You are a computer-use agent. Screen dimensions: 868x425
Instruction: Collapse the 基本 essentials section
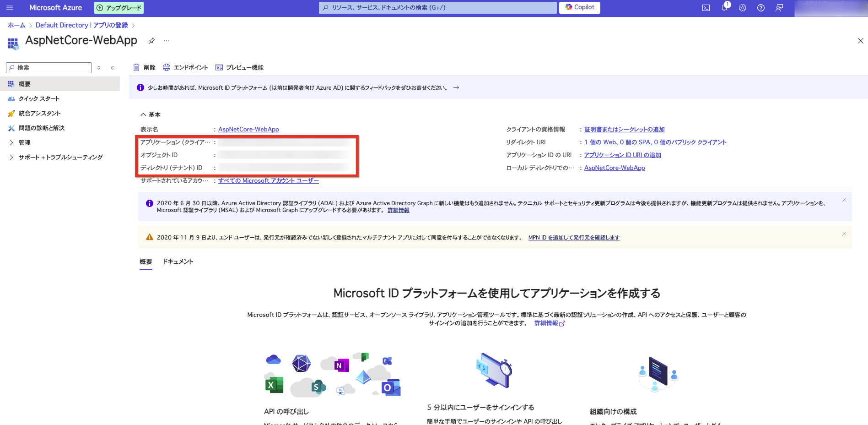151,114
